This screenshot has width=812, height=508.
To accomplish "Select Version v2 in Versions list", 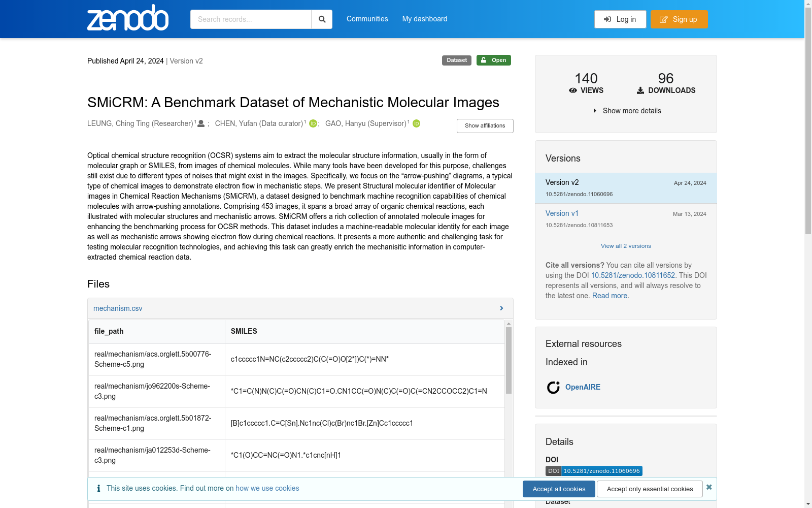I will (626, 188).
